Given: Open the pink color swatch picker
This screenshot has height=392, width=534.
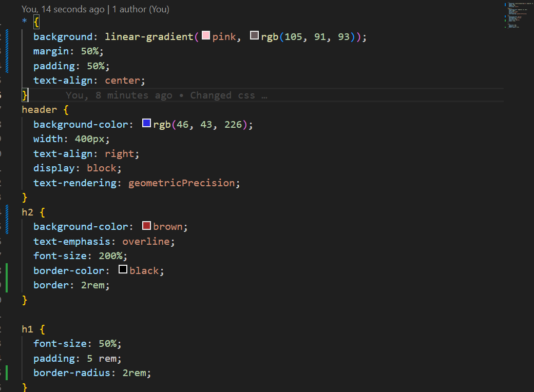Looking at the screenshot, I should (206, 35).
